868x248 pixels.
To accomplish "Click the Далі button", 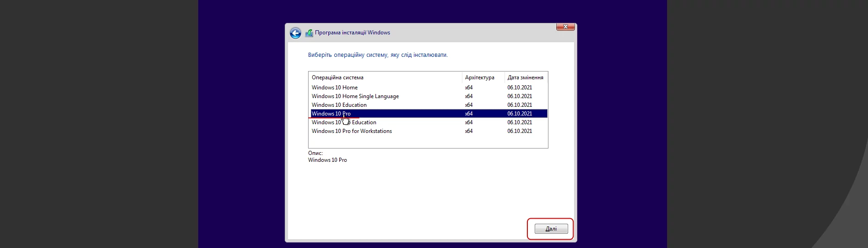I will tap(551, 229).
